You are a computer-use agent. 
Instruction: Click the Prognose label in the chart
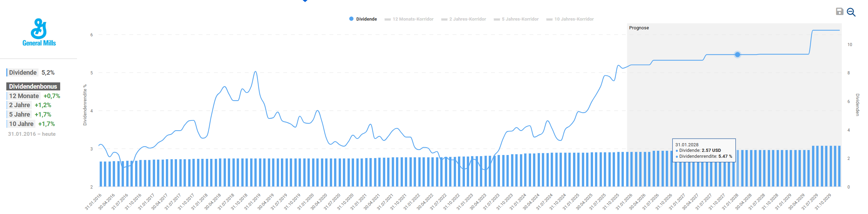tap(639, 28)
